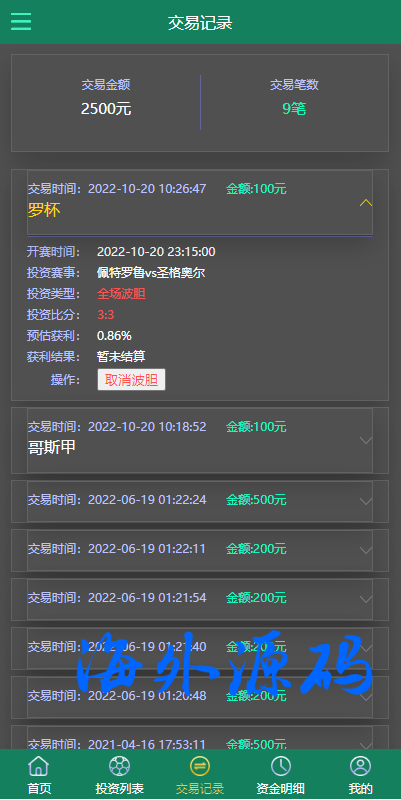
Task: Tap the home house icon
Action: 39,766
